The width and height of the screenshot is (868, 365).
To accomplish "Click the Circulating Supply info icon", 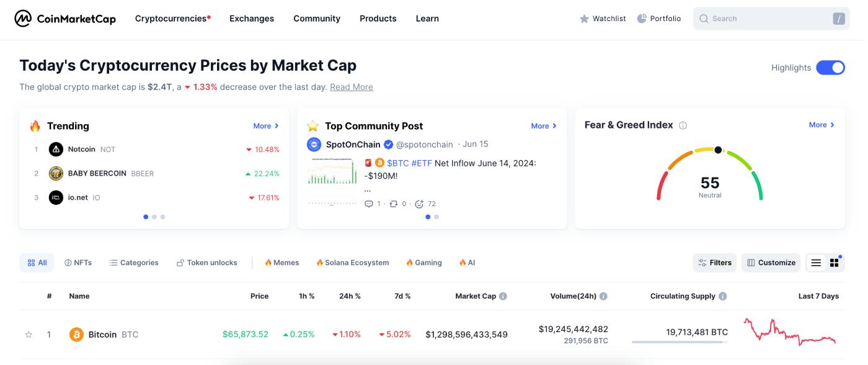I will pyautogui.click(x=723, y=296).
